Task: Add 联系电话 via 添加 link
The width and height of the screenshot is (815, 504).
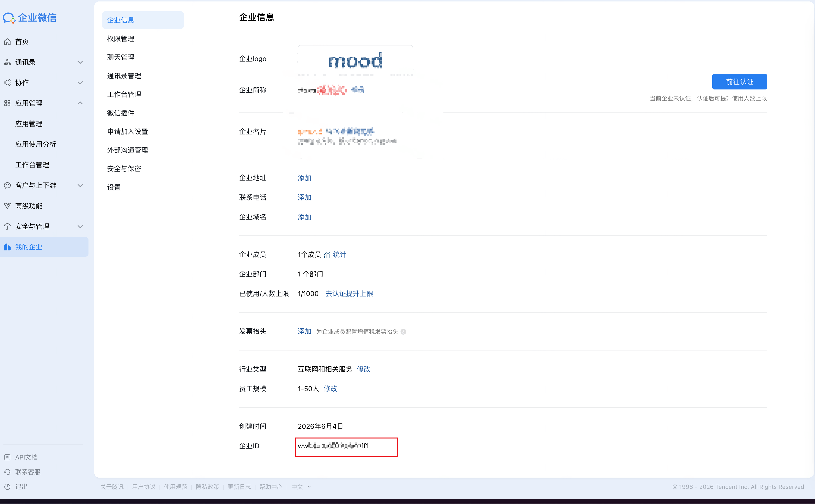Action: tap(304, 198)
